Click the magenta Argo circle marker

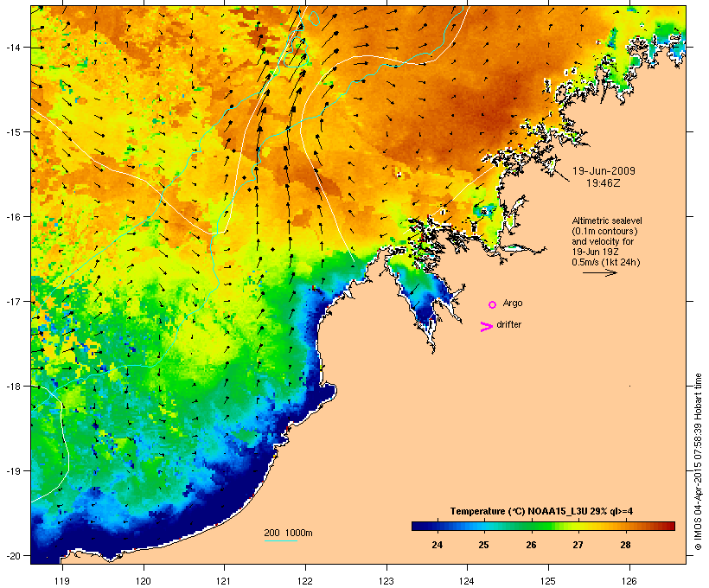[x=493, y=304]
